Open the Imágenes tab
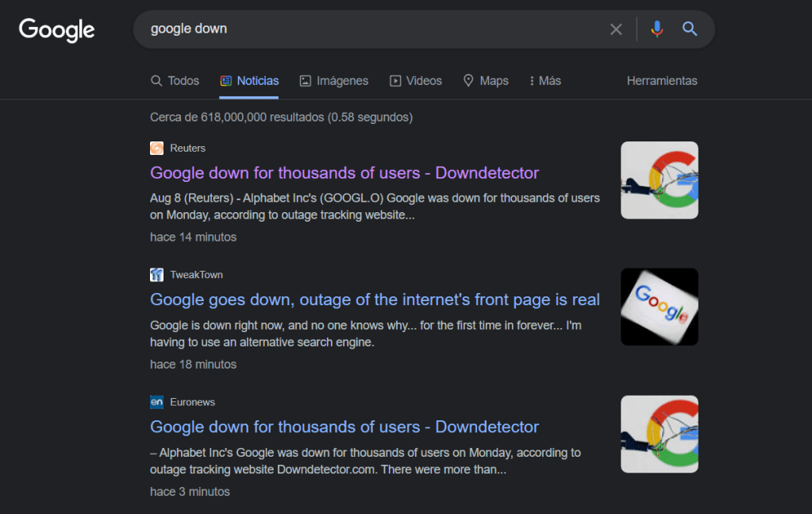Viewport: 812px width, 514px height. pyautogui.click(x=333, y=81)
